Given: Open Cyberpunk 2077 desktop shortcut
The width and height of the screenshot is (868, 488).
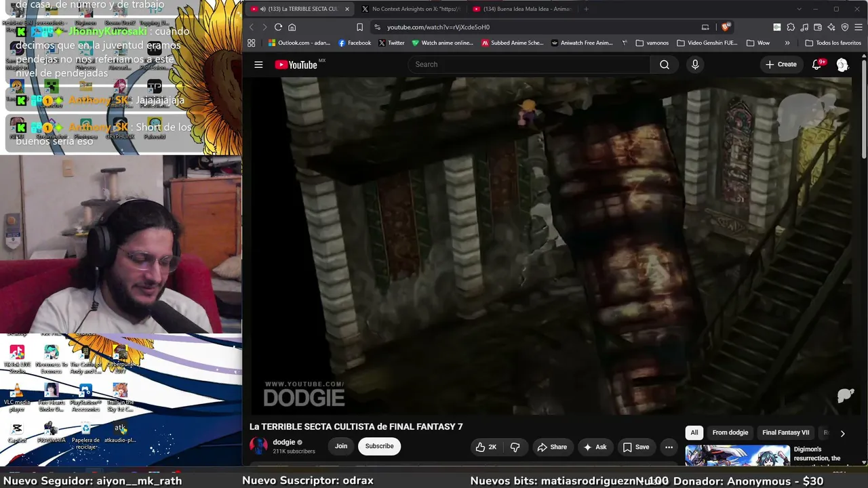Looking at the screenshot, I should [120, 359].
